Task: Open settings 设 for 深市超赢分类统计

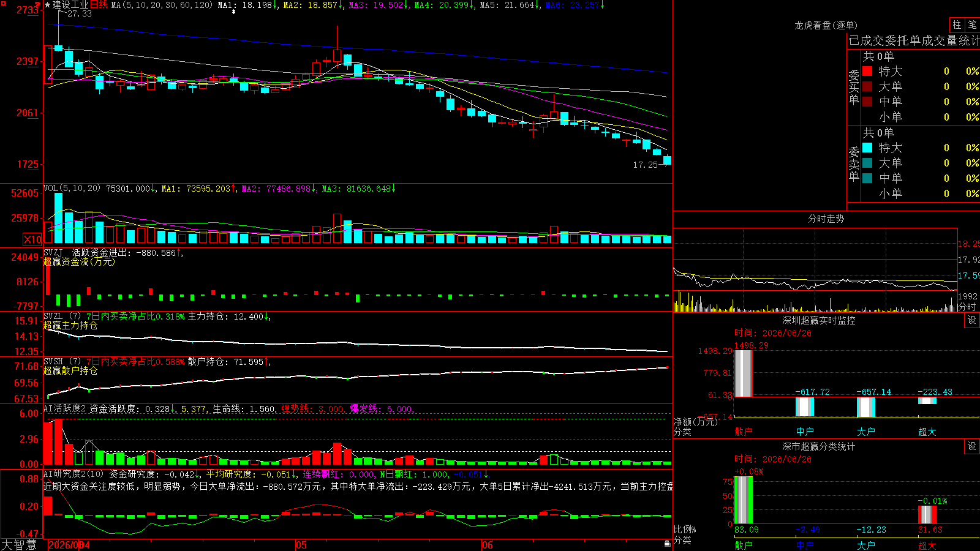Action: coord(972,446)
